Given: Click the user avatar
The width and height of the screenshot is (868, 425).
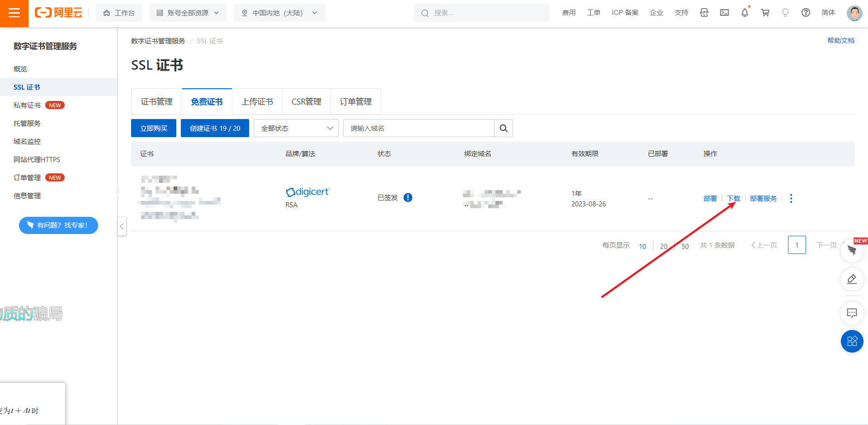Looking at the screenshot, I should coord(854,13).
